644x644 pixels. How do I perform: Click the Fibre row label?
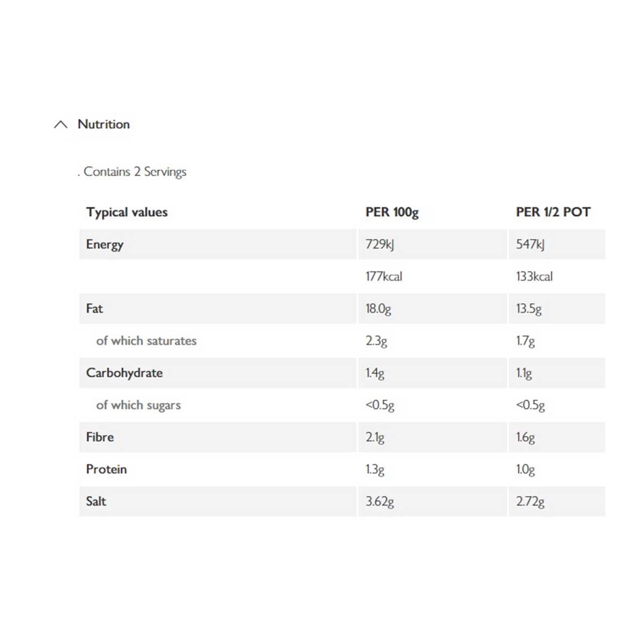coord(100,437)
